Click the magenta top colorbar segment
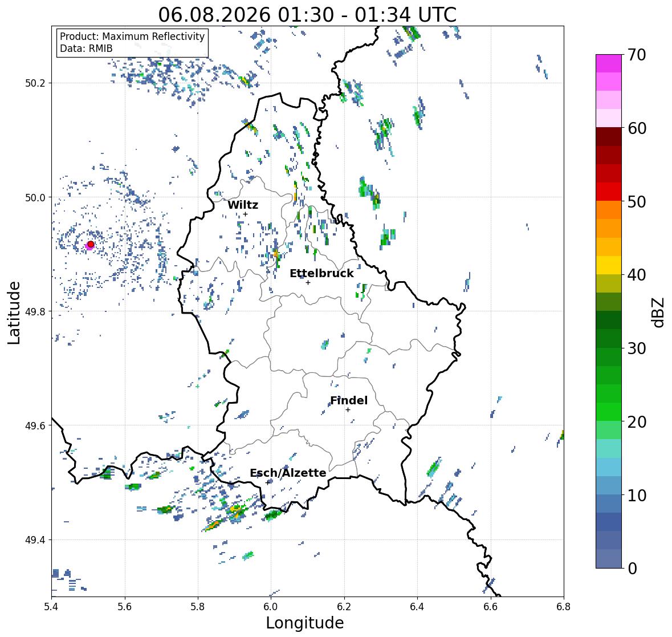672x637 pixels. [609, 63]
